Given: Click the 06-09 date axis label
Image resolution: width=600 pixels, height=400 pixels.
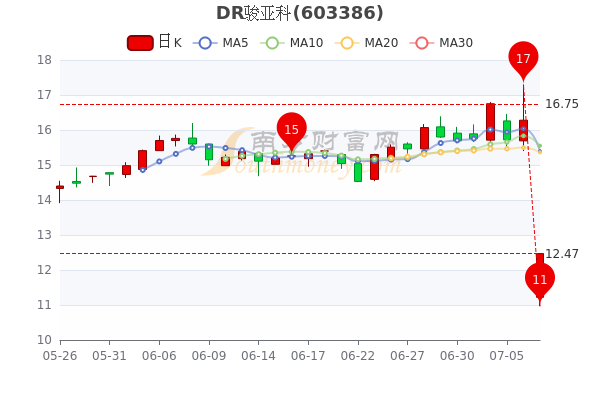Looking at the screenshot, I should [209, 355].
